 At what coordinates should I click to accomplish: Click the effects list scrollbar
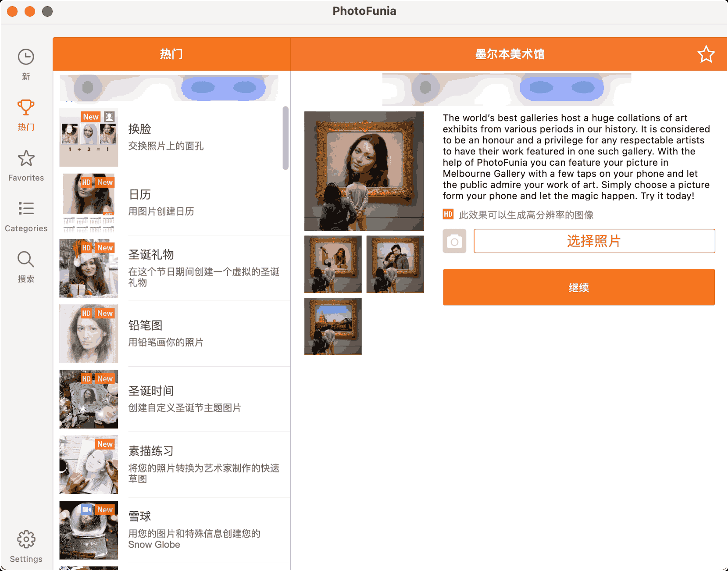pyautogui.click(x=285, y=138)
